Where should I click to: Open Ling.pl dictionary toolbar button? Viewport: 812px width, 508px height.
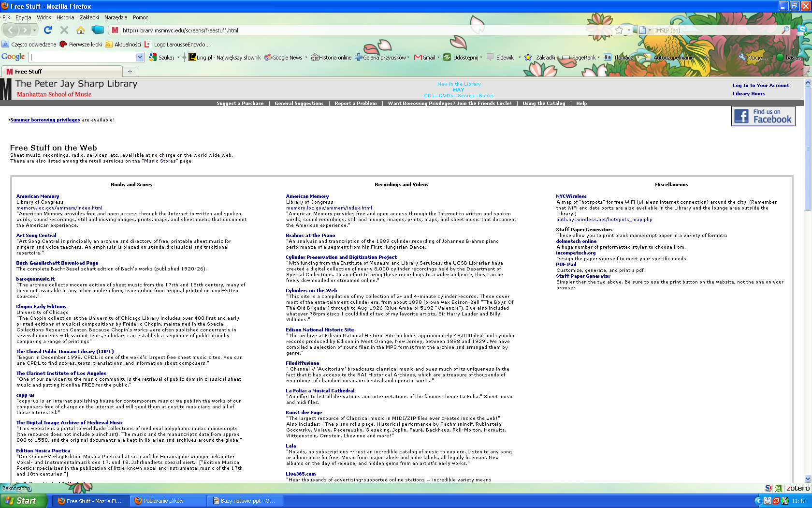224,57
